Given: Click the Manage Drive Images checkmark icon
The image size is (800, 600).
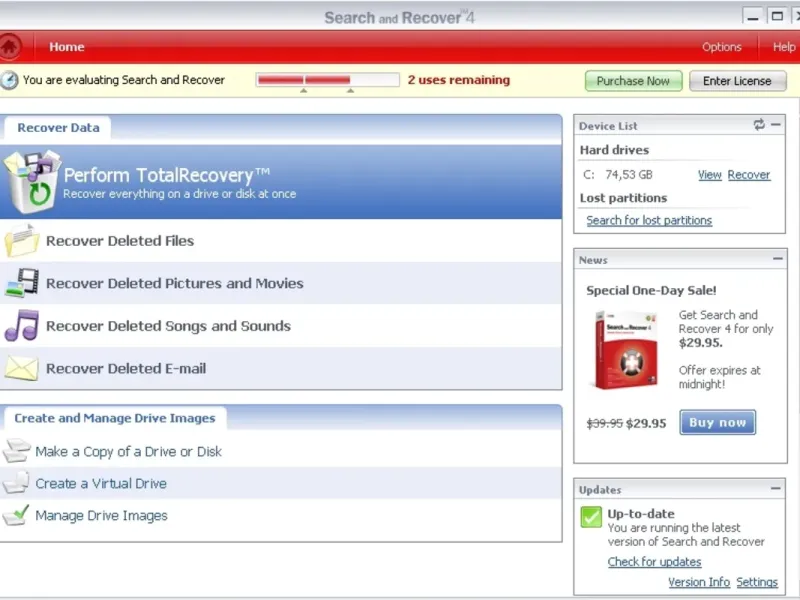Looking at the screenshot, I should point(16,515).
